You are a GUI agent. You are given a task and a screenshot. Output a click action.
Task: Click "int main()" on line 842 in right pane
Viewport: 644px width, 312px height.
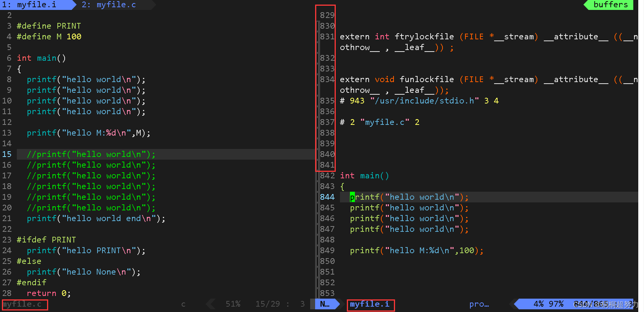364,176
